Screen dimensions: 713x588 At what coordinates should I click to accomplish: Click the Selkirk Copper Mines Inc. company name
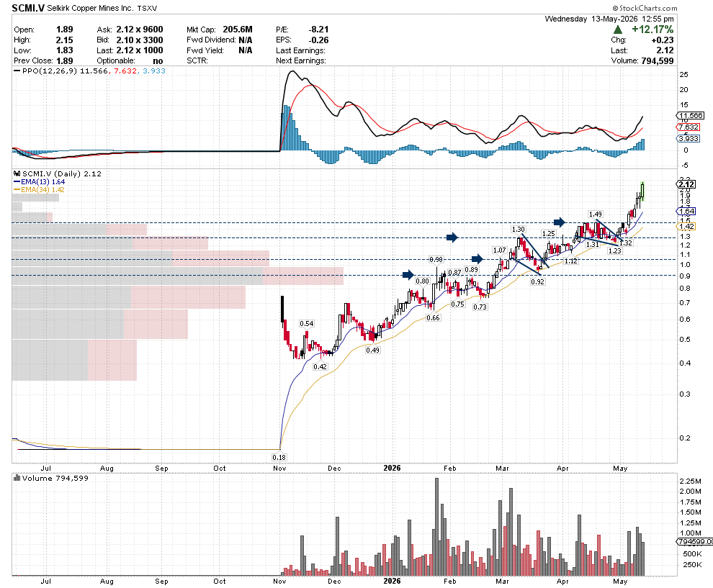[91, 8]
